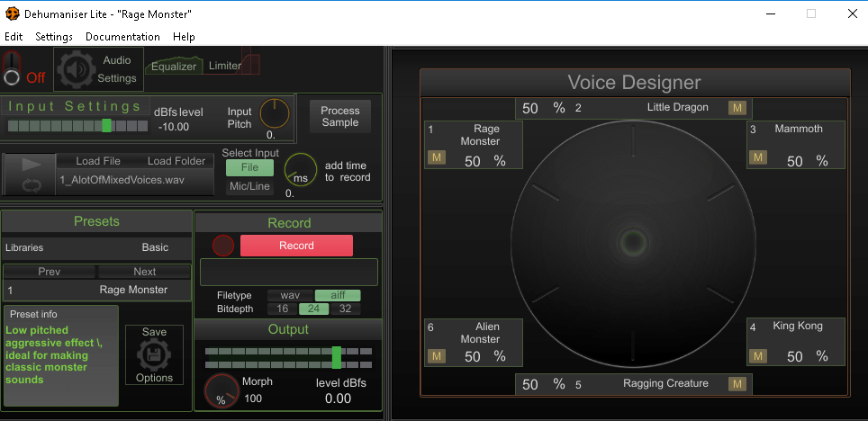This screenshot has height=421, width=868.
Task: Click the Process Sample button
Action: pos(339,116)
